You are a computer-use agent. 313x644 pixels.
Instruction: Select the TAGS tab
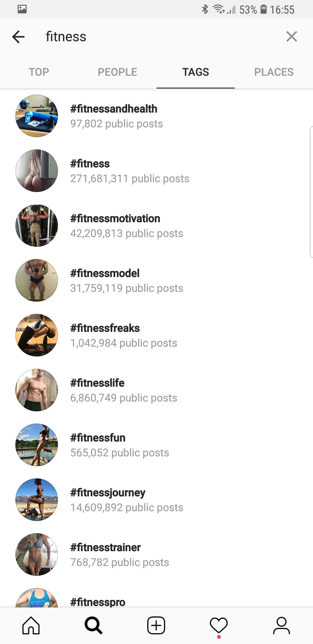196,72
